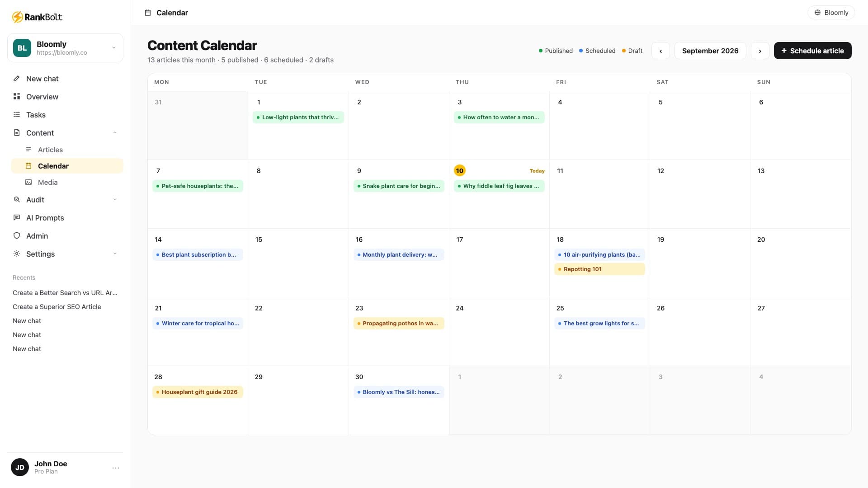The height and width of the screenshot is (488, 868).
Task: Open the Repotting 101 draft event
Action: click(x=599, y=269)
